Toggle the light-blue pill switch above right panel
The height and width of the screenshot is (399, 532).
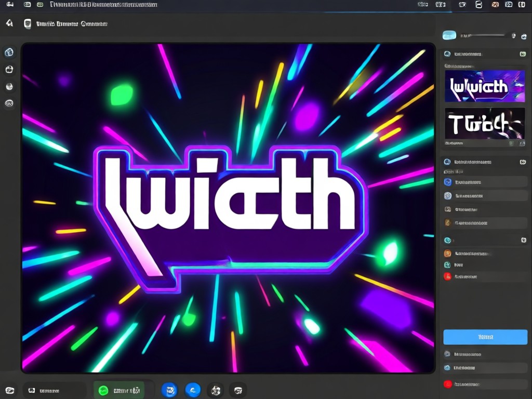click(x=449, y=35)
